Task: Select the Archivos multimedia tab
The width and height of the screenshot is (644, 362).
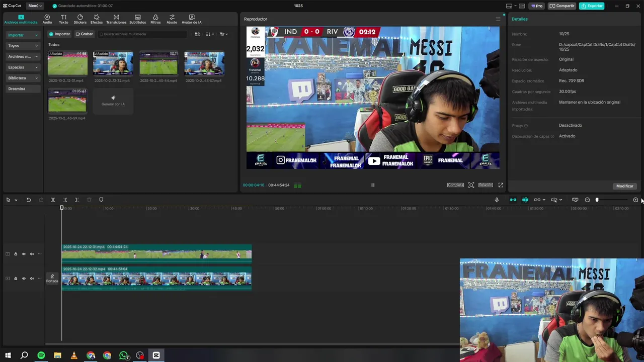Action: tap(21, 19)
